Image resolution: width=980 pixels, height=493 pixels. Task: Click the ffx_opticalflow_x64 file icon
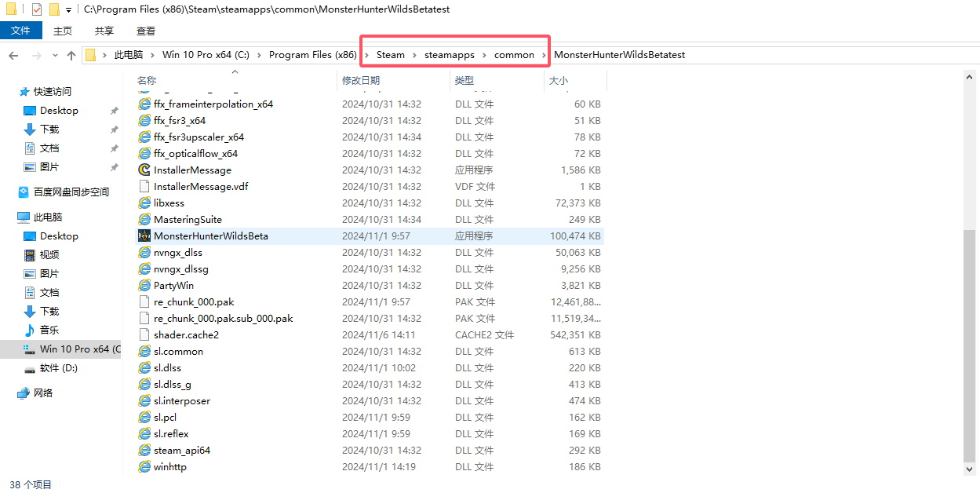144,154
